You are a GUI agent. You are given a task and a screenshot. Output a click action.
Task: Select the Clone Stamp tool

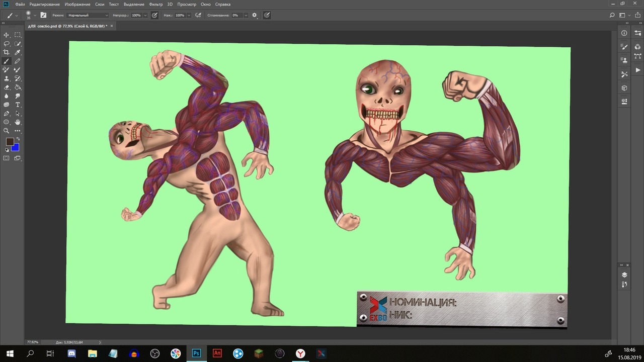point(7,78)
